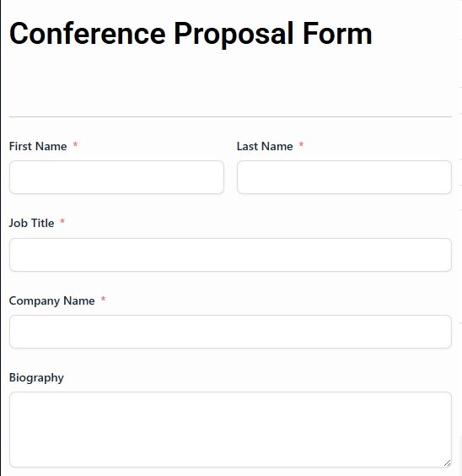Click the First Name label text

tap(38, 146)
